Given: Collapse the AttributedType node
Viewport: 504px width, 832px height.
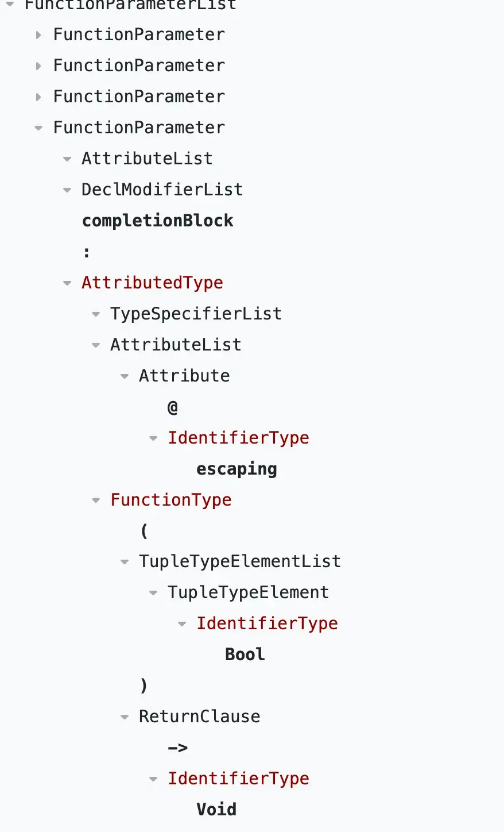Looking at the screenshot, I should pyautogui.click(x=67, y=283).
